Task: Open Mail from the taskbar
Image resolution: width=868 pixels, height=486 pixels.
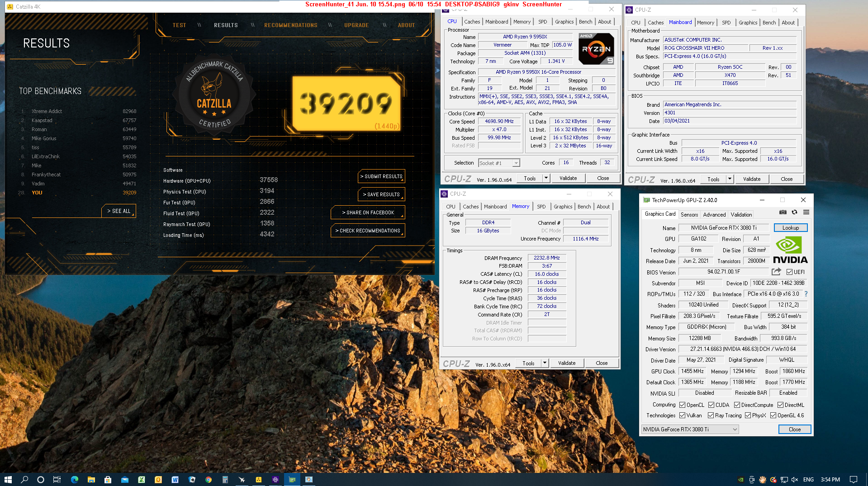Action: point(124,480)
